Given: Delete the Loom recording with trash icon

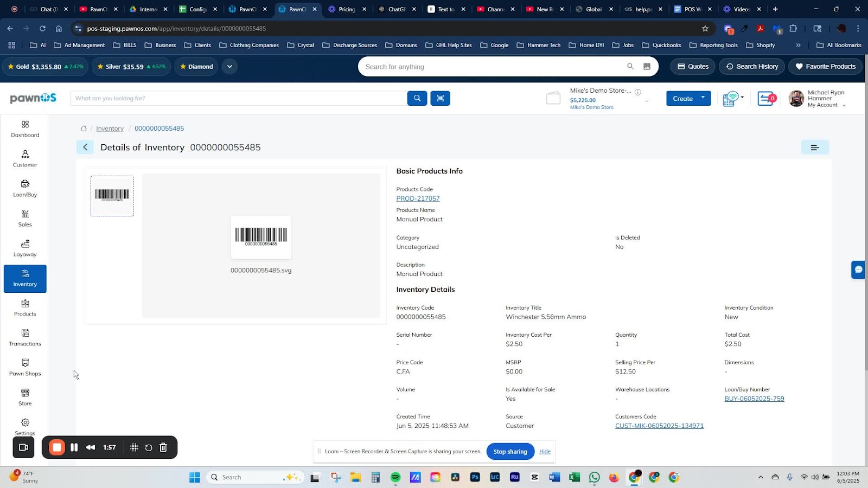Looking at the screenshot, I should tap(163, 447).
